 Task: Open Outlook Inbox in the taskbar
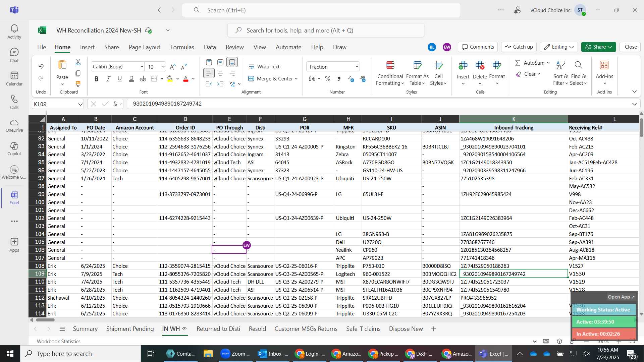click(273, 354)
